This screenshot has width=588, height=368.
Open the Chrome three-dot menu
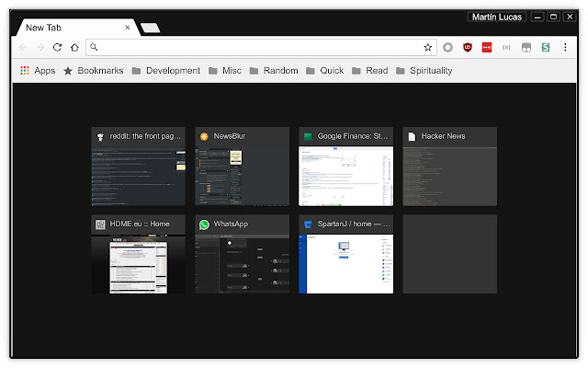565,47
